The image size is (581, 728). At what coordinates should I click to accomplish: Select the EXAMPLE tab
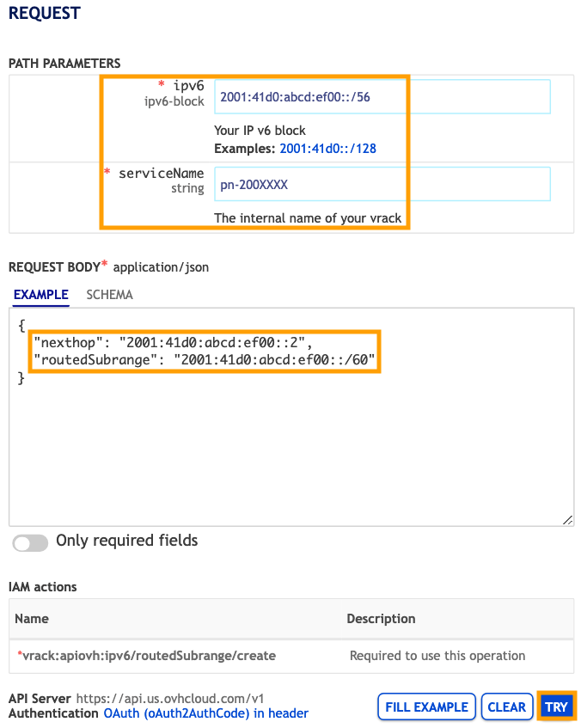click(40, 294)
